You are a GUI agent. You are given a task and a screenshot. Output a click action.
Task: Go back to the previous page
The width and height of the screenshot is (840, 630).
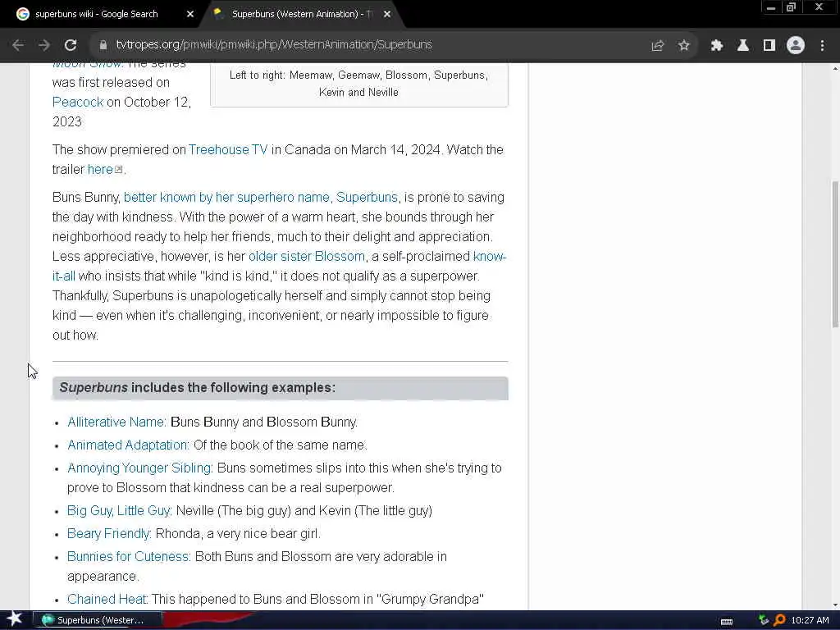click(18, 45)
